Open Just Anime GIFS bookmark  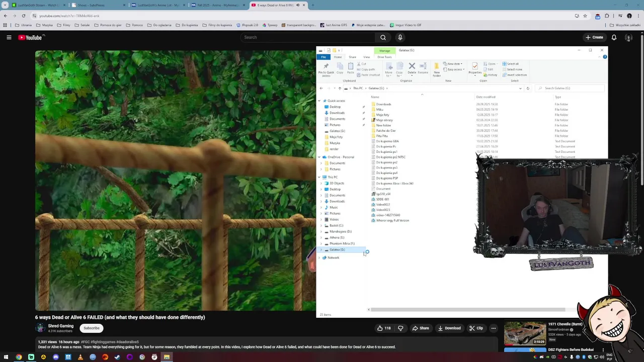(333, 25)
